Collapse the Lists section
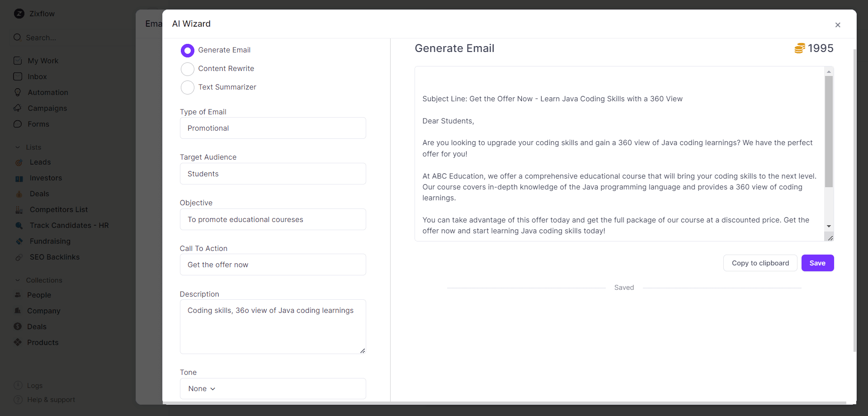868x416 pixels. pyautogui.click(x=18, y=147)
